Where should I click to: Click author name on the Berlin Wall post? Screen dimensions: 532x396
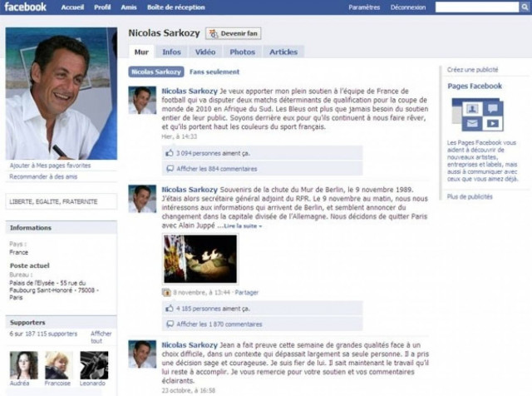tap(190, 190)
